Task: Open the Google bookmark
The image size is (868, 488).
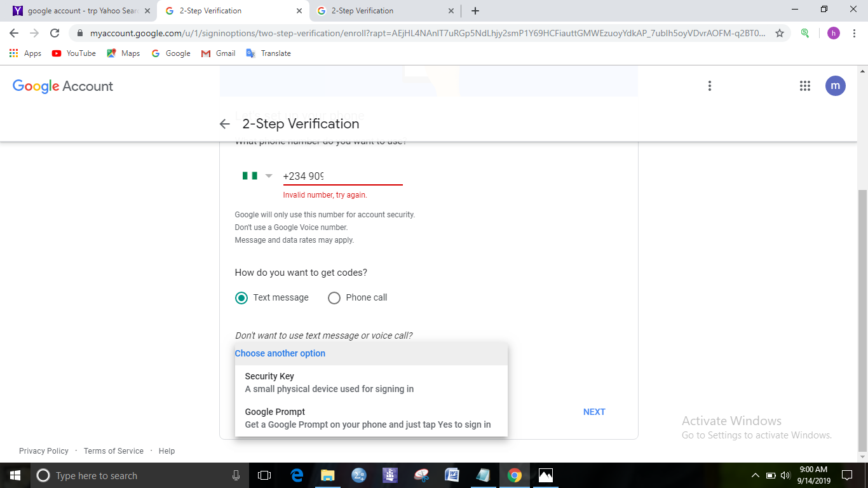Action: pos(171,53)
